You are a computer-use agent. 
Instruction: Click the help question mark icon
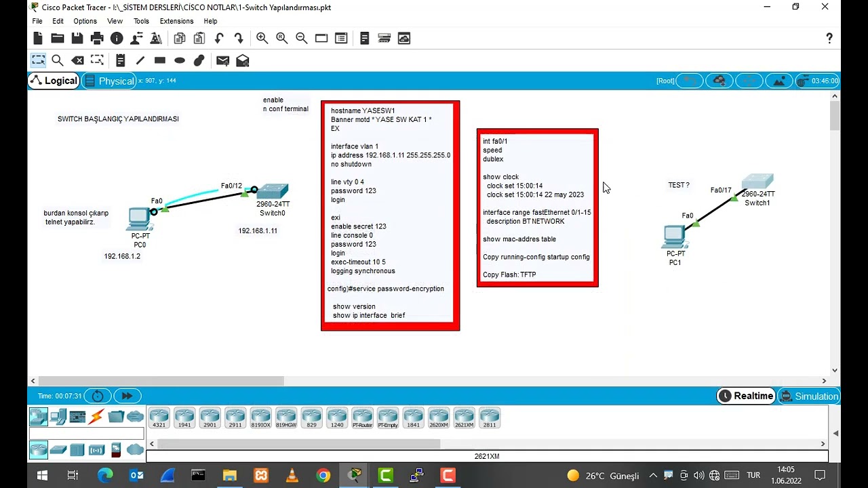pyautogui.click(x=829, y=39)
